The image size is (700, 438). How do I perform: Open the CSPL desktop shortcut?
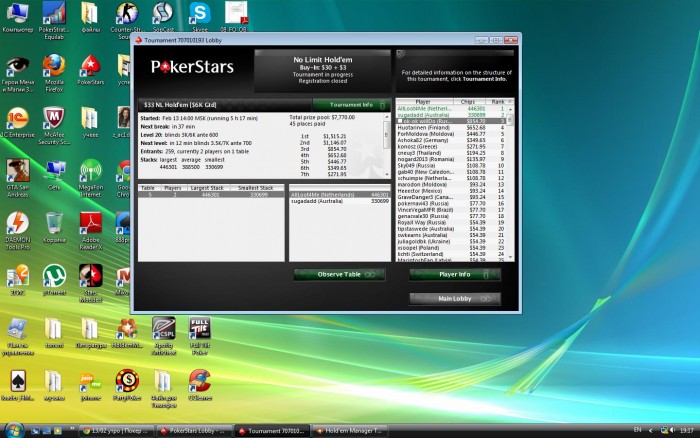163,336
